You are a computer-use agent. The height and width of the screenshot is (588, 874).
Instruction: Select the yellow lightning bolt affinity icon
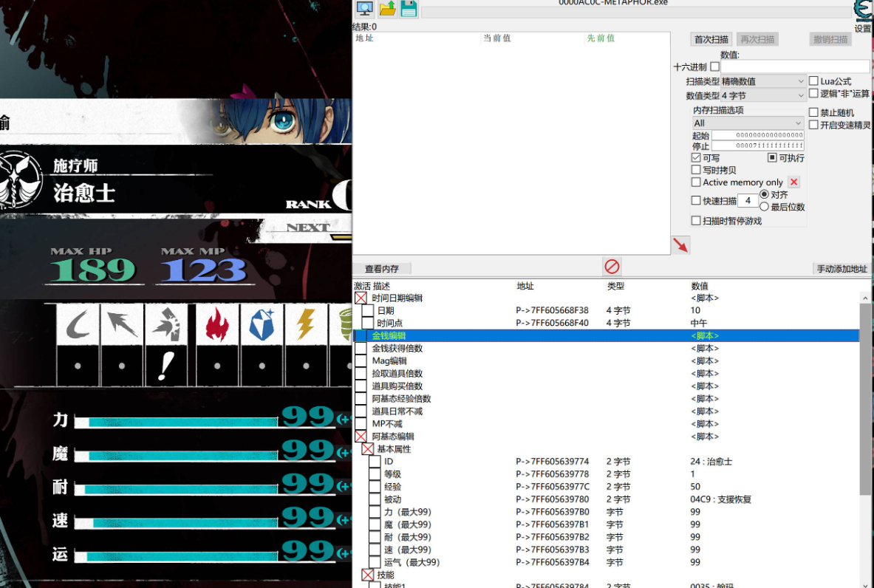coord(306,325)
